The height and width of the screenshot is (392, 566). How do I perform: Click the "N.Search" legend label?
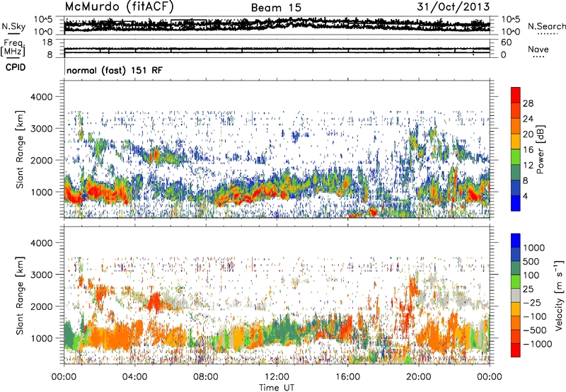[x=546, y=26]
